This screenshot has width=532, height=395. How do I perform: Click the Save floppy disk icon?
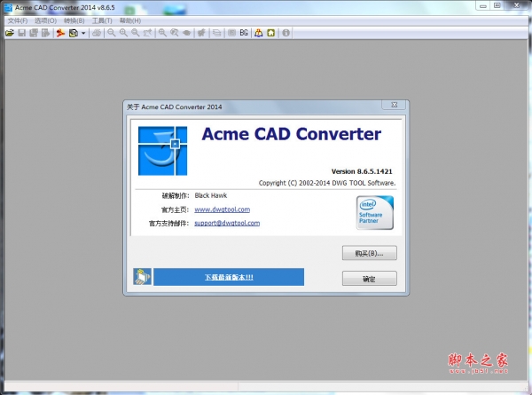pos(21,33)
